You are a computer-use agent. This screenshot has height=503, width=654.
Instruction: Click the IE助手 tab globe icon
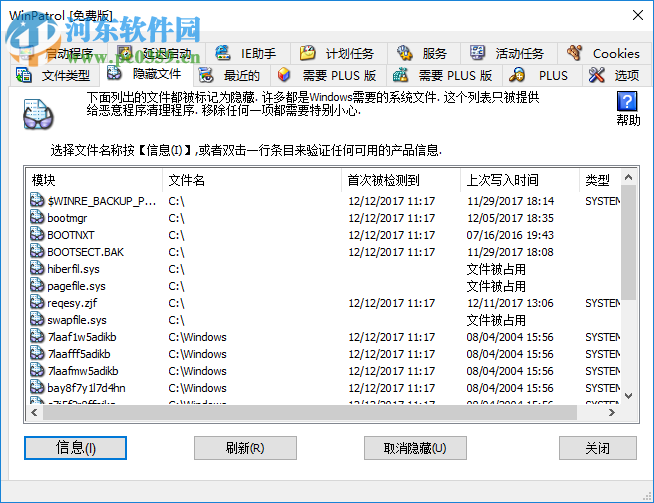click(223, 53)
